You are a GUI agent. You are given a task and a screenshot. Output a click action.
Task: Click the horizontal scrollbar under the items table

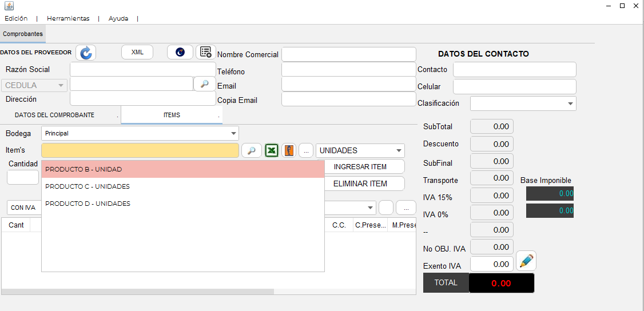tap(137, 292)
